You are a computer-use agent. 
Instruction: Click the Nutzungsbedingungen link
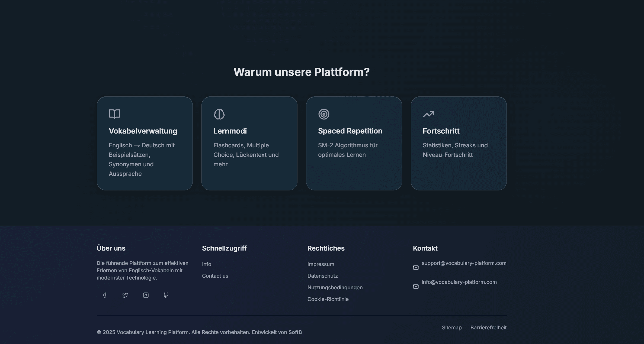pos(335,287)
